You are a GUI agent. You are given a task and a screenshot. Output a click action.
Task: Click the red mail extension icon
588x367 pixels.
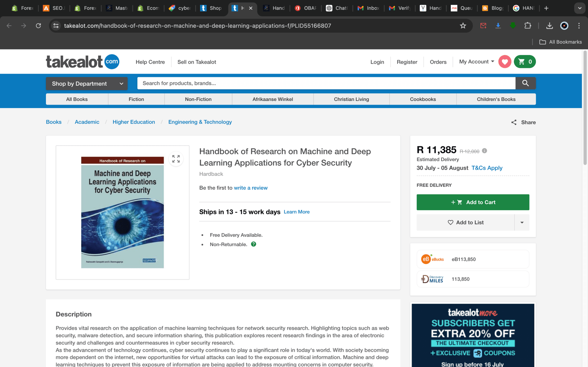(483, 26)
